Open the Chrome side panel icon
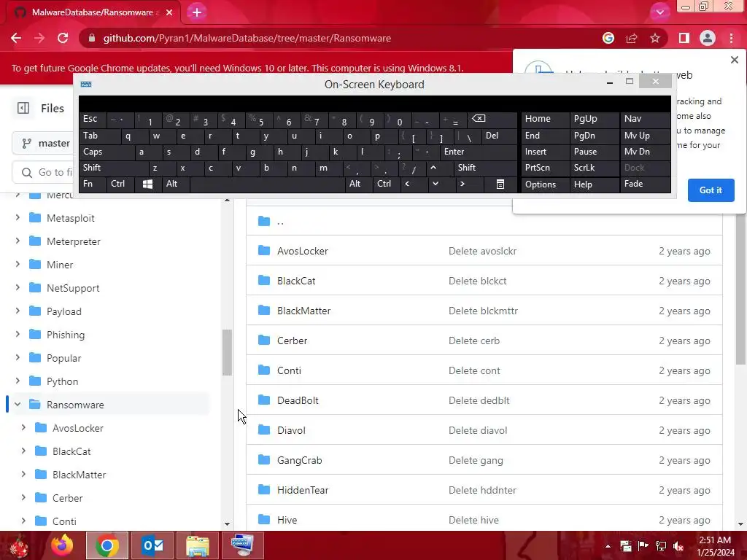 pos(684,38)
